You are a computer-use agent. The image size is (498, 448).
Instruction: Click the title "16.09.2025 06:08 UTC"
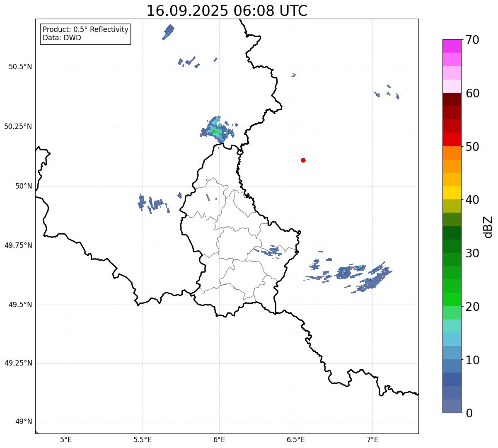(x=227, y=10)
